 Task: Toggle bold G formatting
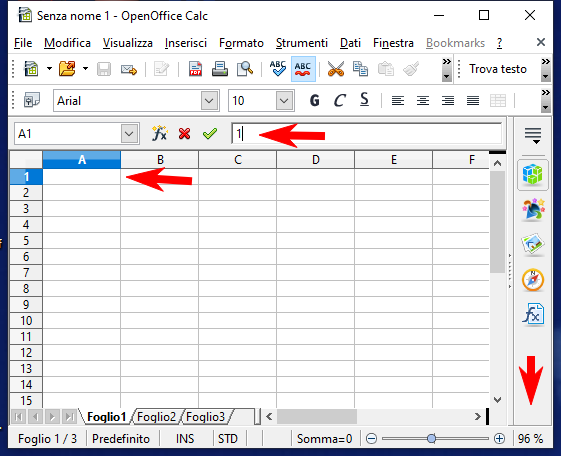click(314, 100)
